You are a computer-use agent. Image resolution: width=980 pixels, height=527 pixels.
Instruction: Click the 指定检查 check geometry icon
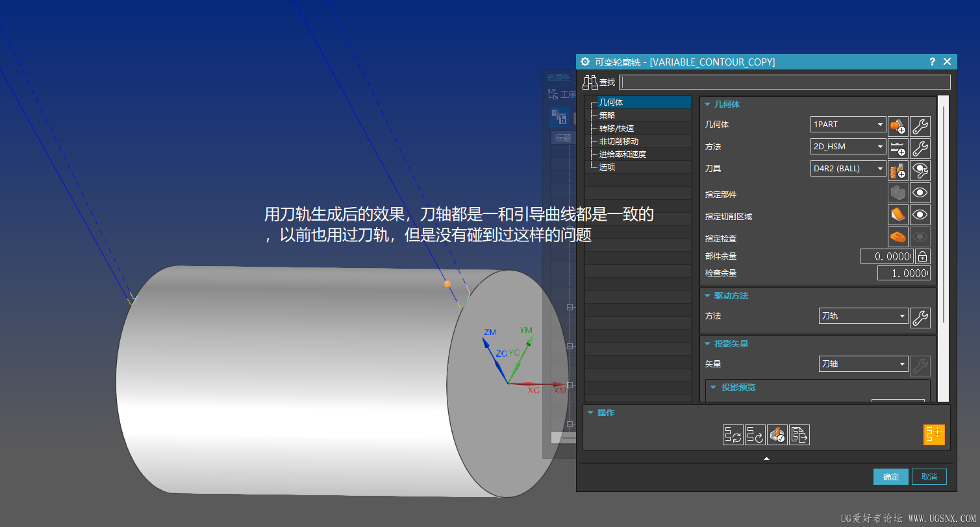[x=898, y=237]
